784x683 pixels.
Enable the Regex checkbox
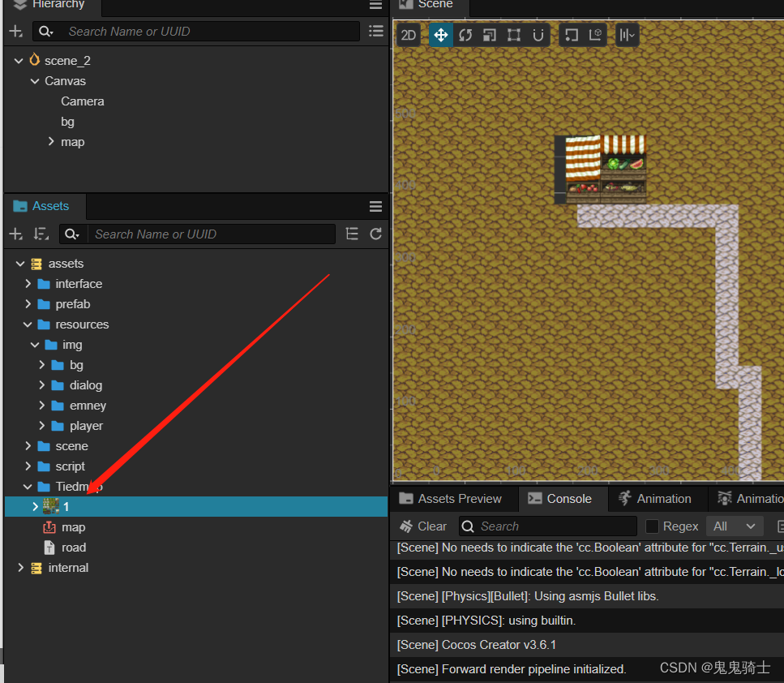pyautogui.click(x=652, y=526)
